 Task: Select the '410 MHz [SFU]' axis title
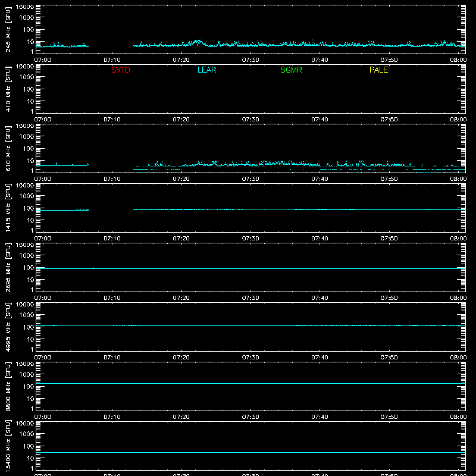pyautogui.click(x=8, y=89)
